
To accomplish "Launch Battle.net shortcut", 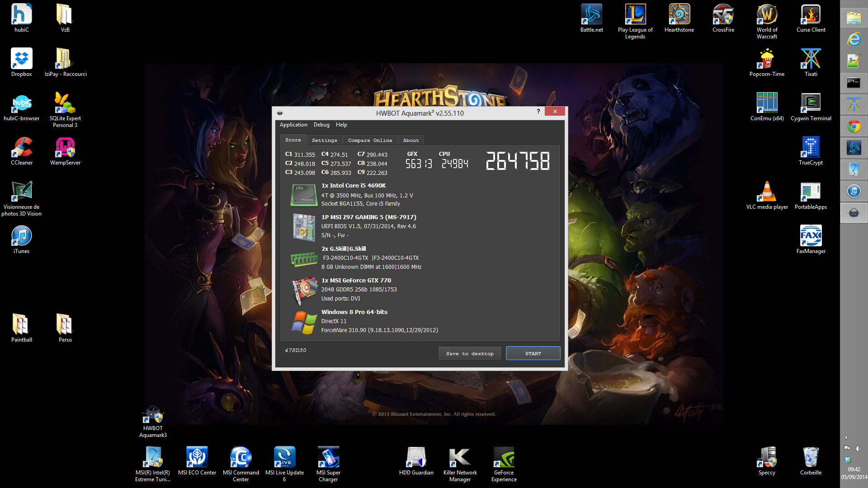I will pyautogui.click(x=591, y=18).
